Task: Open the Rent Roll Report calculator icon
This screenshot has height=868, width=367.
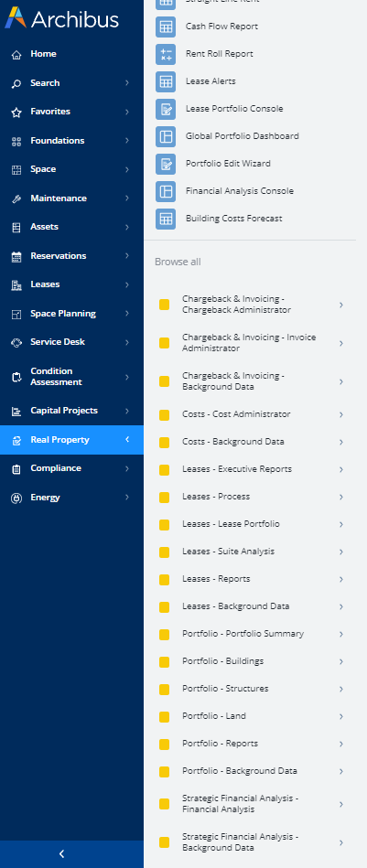Action: 166,54
